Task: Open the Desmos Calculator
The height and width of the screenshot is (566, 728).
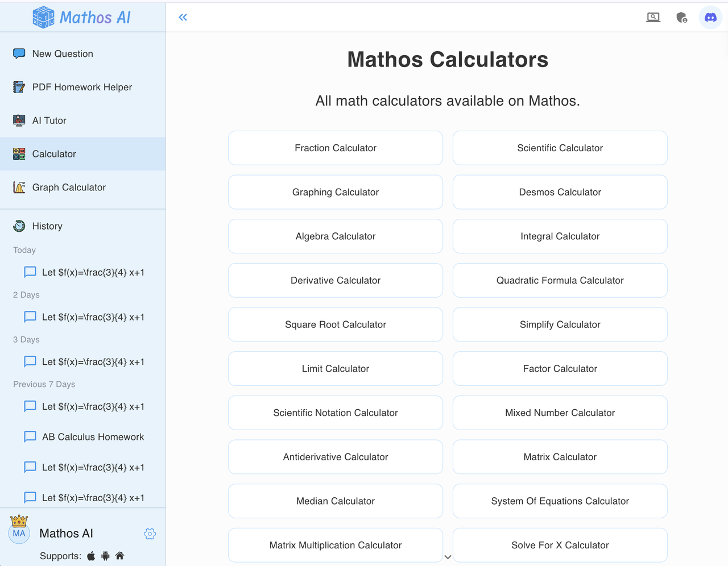Action: [x=560, y=192]
